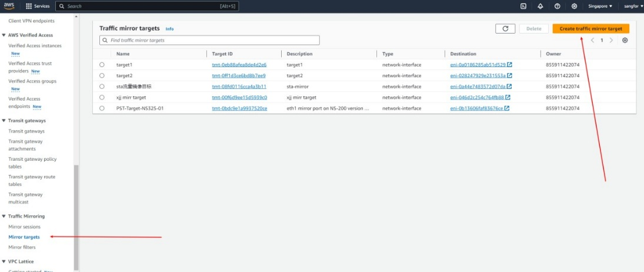Open target ID tmt-0ff1d3ce6bd8b7ee9 link
Screen dimensions: 644x272
(x=239, y=75)
